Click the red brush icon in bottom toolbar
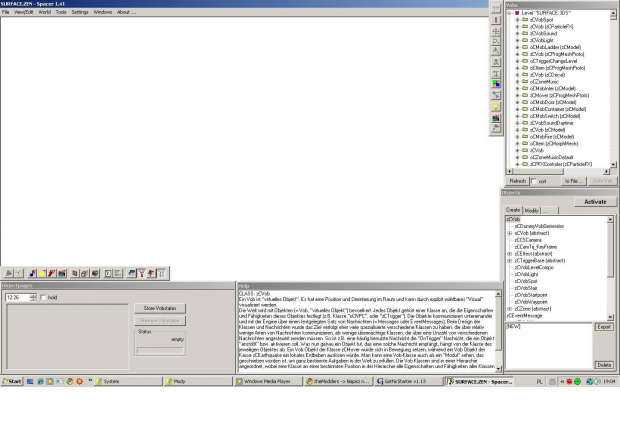The height and width of the screenshot is (430, 620). (52, 273)
